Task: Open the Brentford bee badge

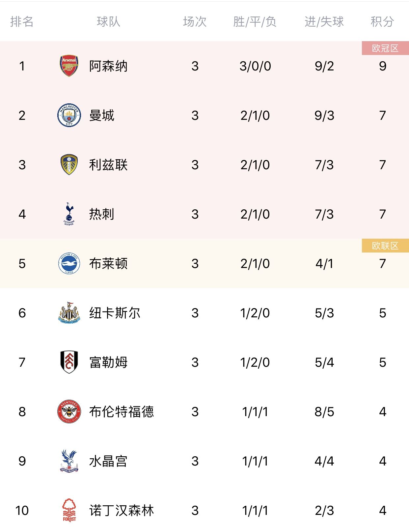Action: click(x=69, y=412)
